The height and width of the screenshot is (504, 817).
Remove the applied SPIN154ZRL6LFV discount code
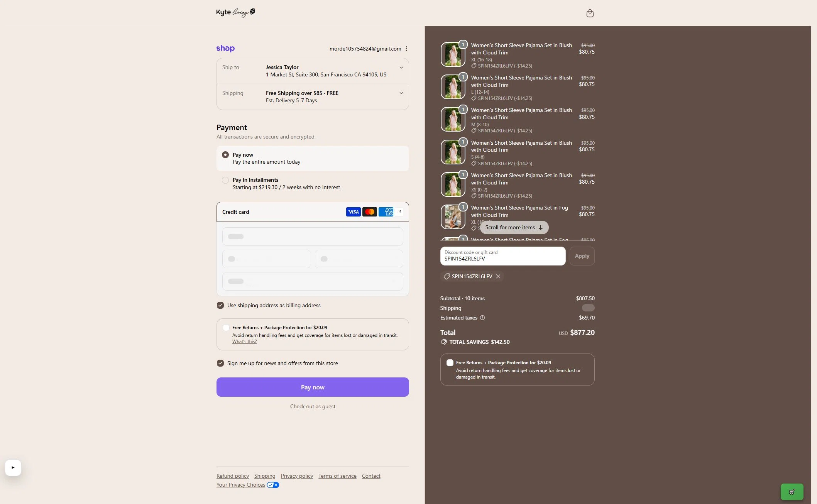(498, 276)
